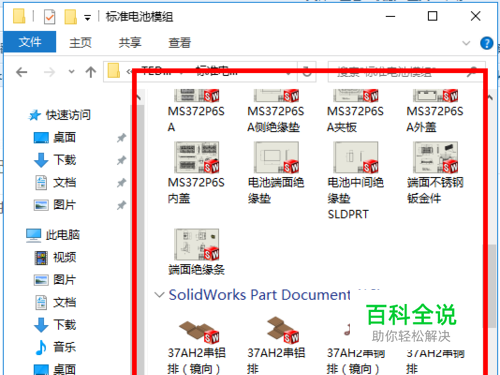The image size is (500, 375).
Task: Click the leftmost folder icon in title bar
Action: (x=19, y=16)
